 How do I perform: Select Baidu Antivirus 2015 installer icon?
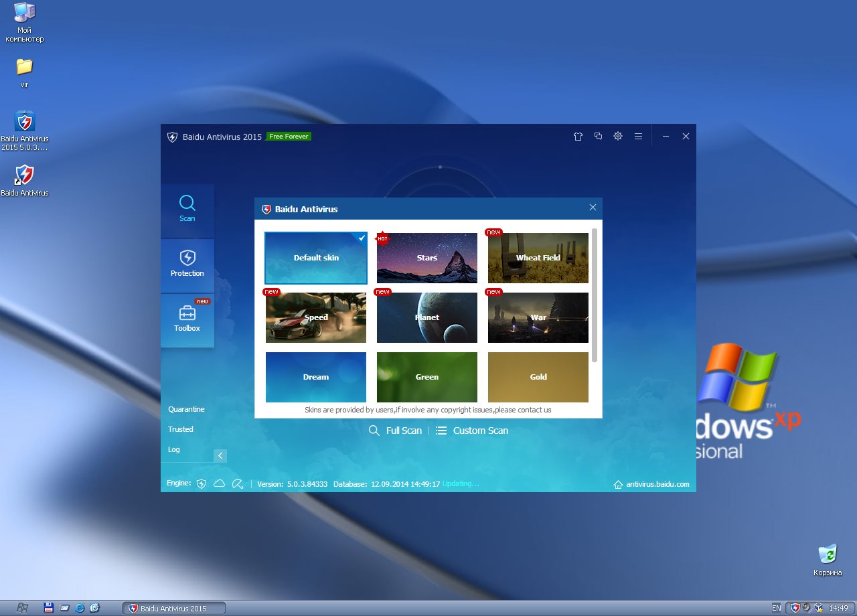(x=25, y=131)
